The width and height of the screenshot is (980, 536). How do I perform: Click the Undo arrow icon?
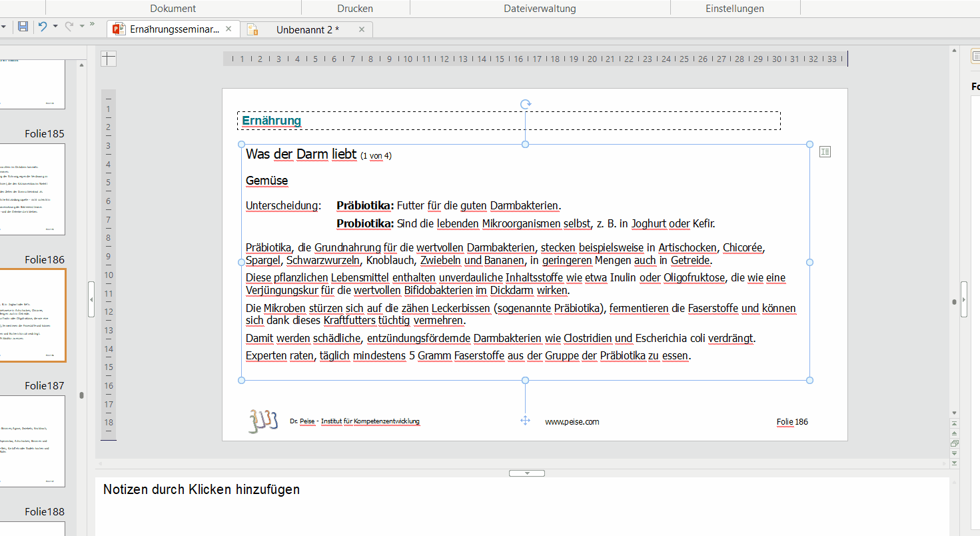(43, 27)
